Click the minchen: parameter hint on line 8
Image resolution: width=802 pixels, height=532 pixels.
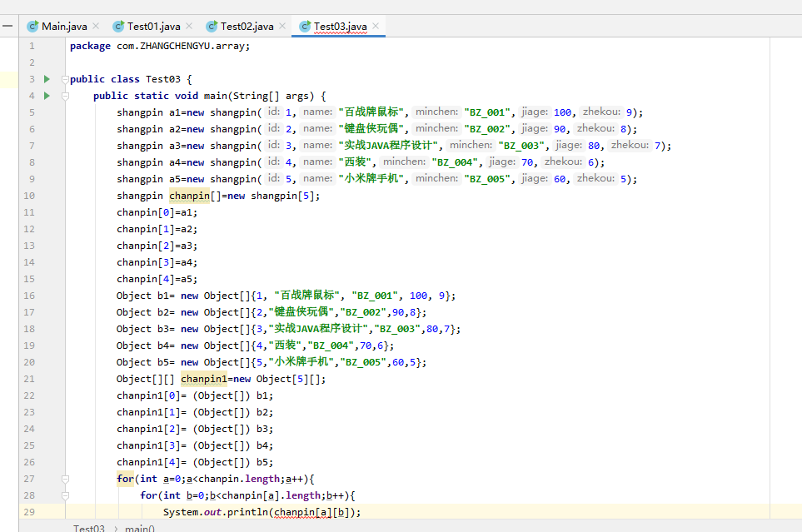(x=404, y=162)
